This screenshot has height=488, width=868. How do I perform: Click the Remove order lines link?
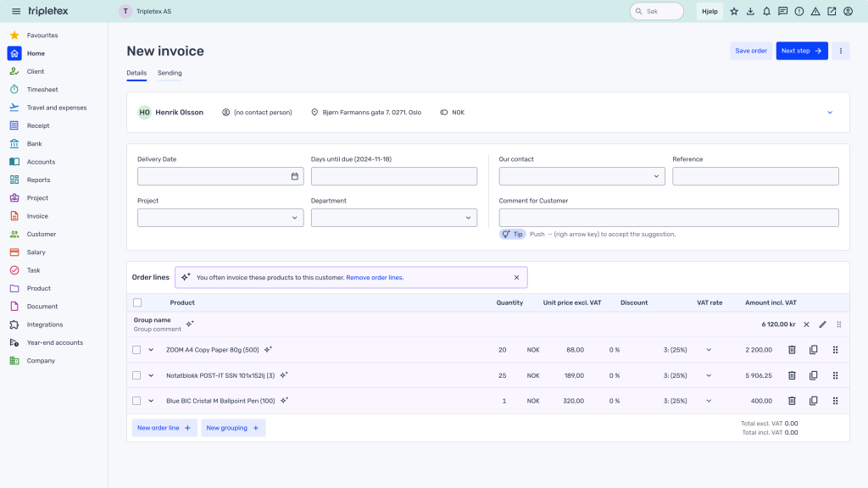(x=375, y=278)
